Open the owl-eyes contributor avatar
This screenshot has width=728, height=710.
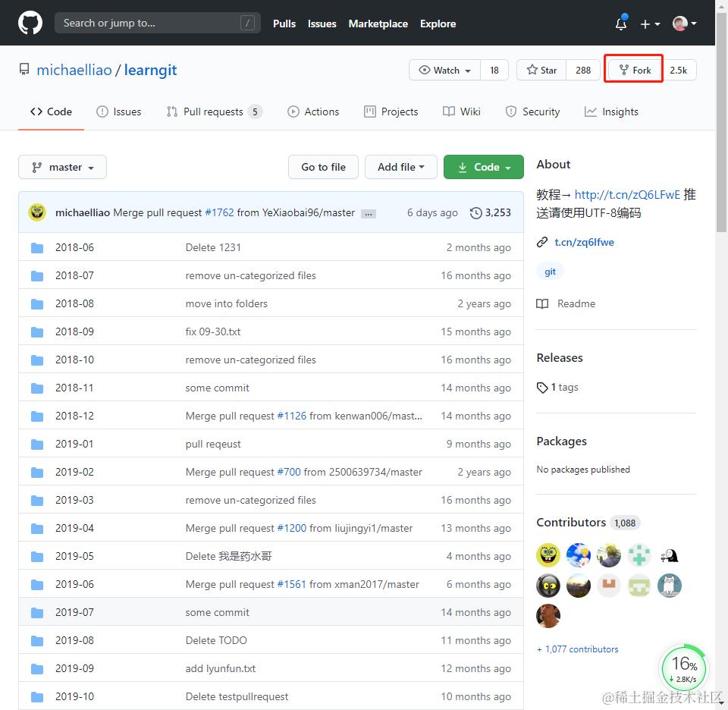548,586
